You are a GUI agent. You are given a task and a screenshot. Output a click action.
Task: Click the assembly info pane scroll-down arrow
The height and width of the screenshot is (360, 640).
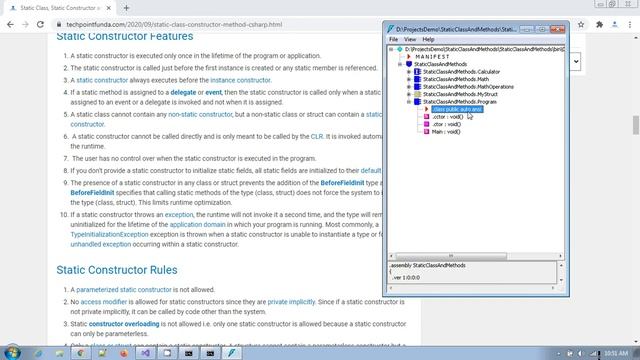coord(561,280)
